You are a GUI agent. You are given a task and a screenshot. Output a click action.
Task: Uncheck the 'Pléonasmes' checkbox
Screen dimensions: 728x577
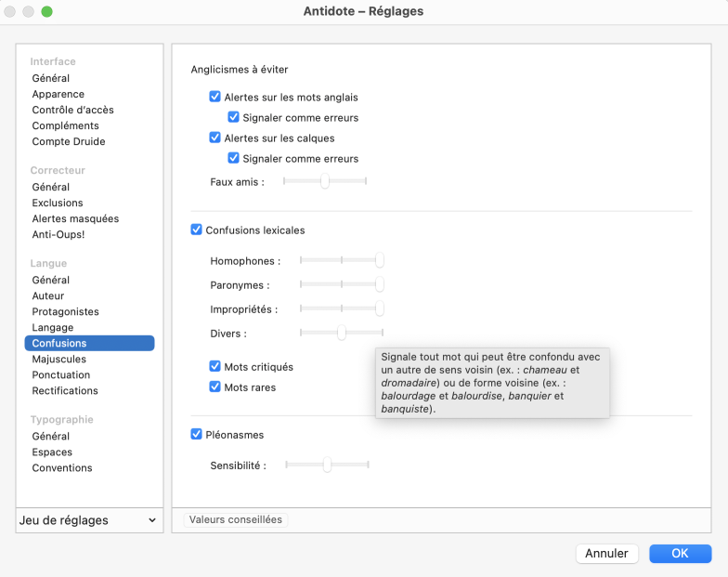[x=197, y=434]
